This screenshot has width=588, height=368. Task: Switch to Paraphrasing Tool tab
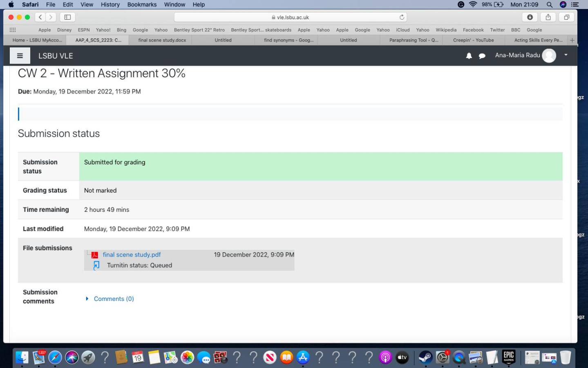tap(414, 40)
